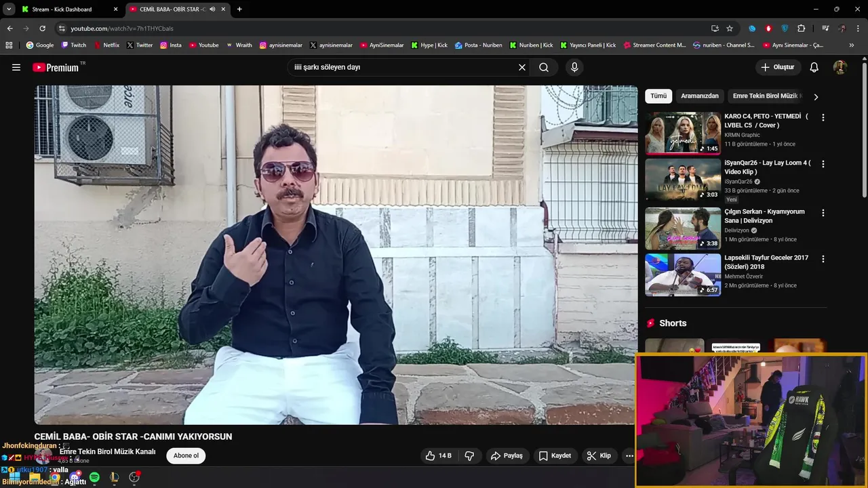Open Spotify from the taskbar

94,477
